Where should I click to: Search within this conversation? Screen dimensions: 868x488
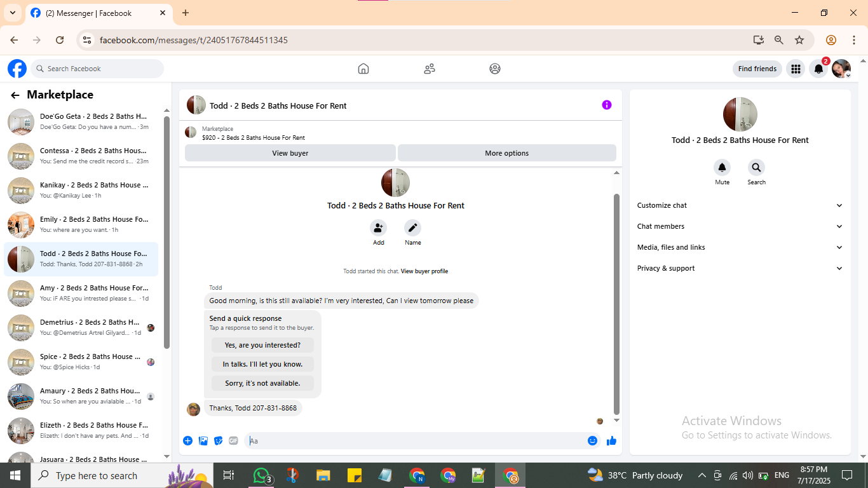756,168
